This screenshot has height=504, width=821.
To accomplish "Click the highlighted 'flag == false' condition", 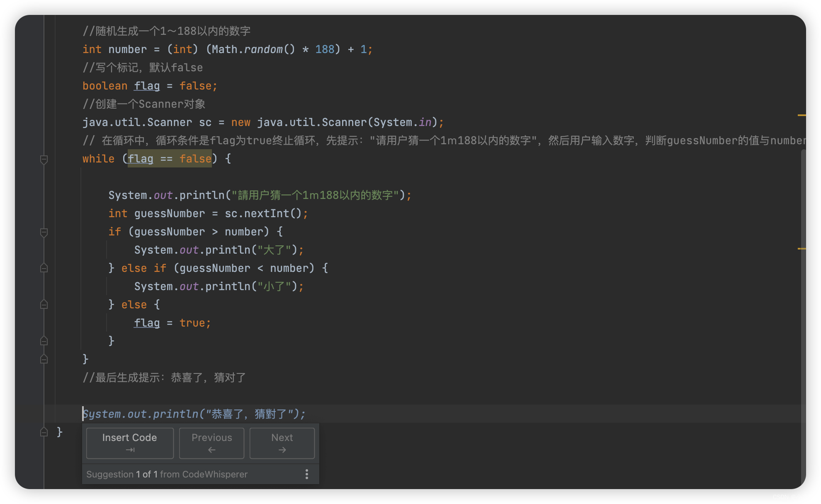I will (169, 159).
